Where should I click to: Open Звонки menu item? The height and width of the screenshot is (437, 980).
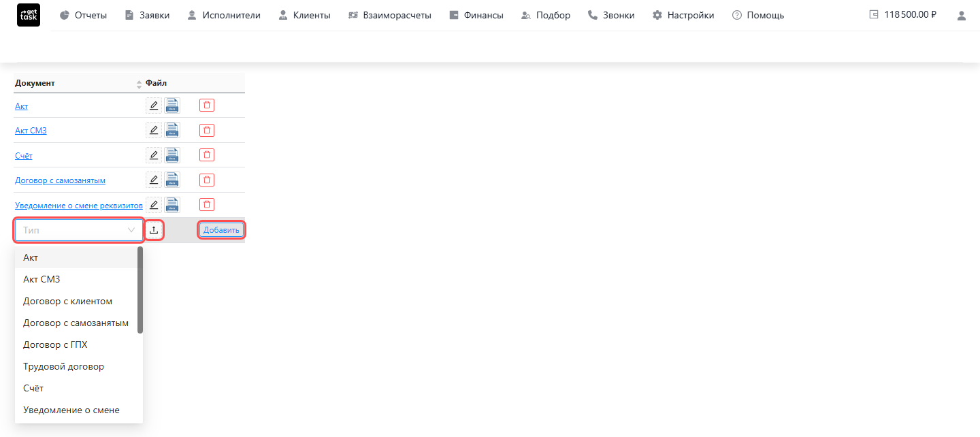tap(611, 15)
